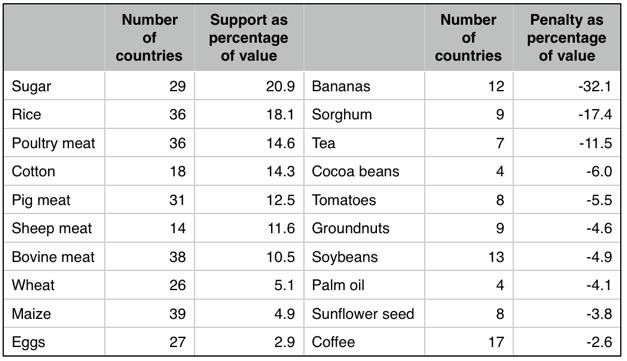
Task: Select Cotton's support value 14.3
Action: click(281, 171)
